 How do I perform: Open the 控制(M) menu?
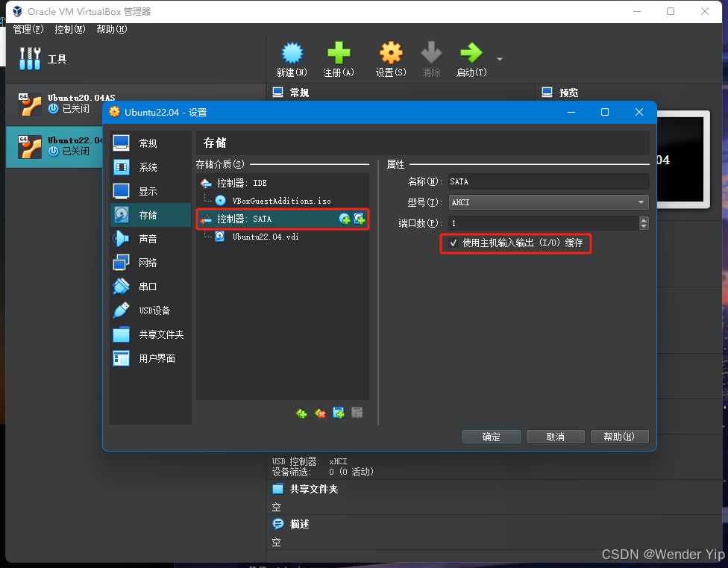[x=69, y=29]
